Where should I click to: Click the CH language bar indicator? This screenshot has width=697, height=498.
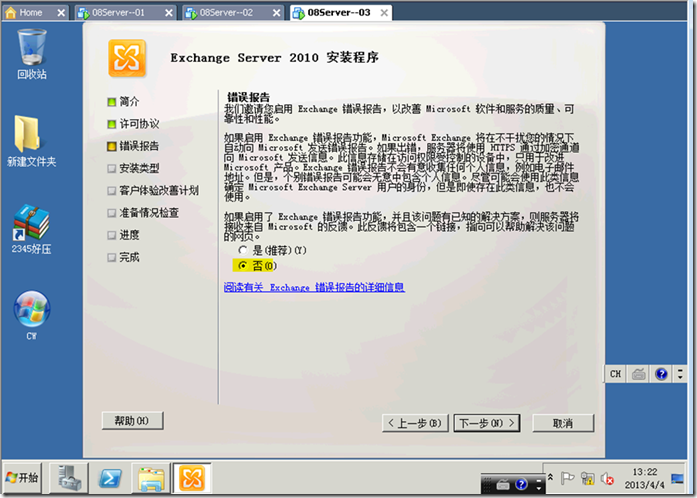point(615,374)
